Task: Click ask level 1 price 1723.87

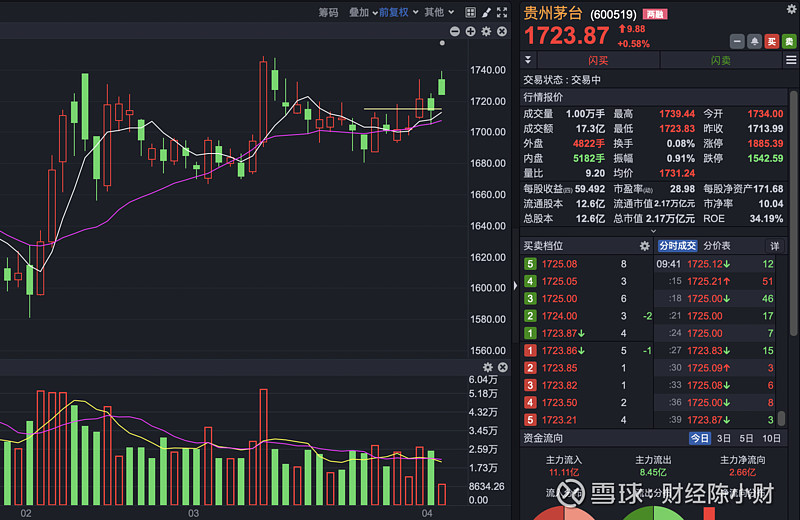Action: pos(559,333)
